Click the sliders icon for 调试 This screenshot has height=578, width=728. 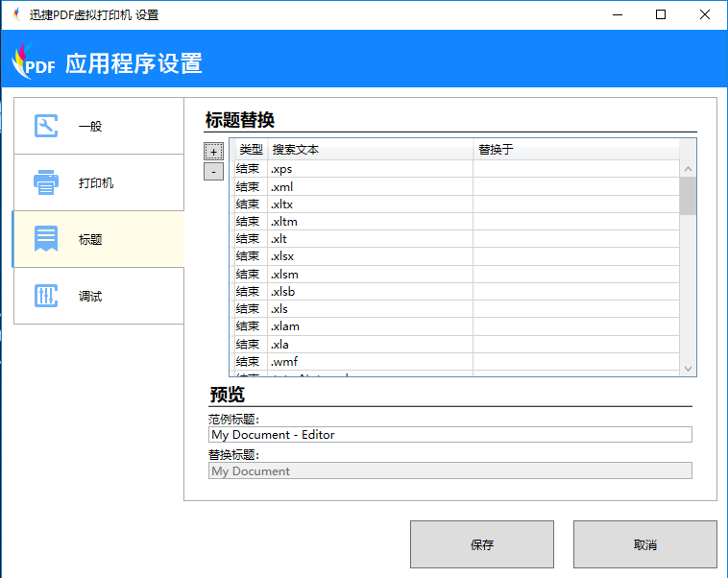click(x=46, y=296)
